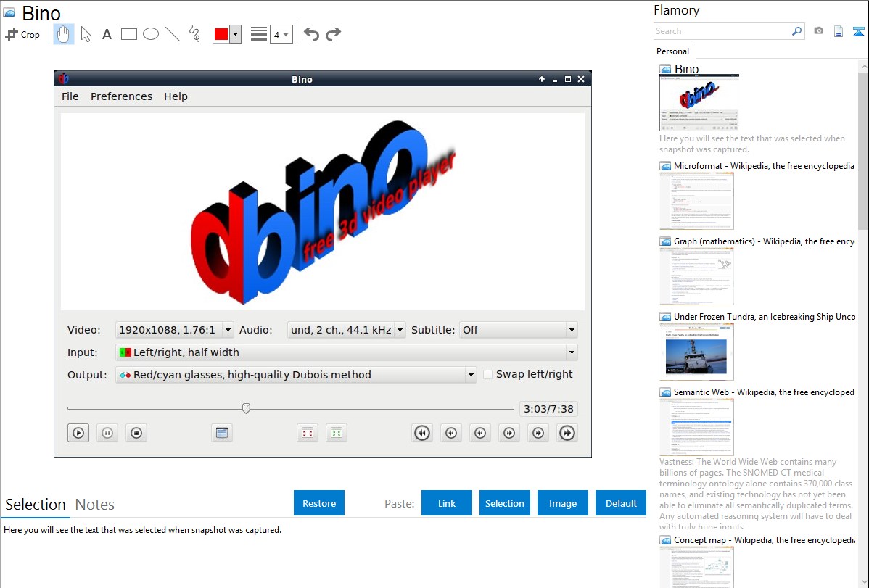Click the Play button in Bino
Screen dimensions: 869x588
78,433
